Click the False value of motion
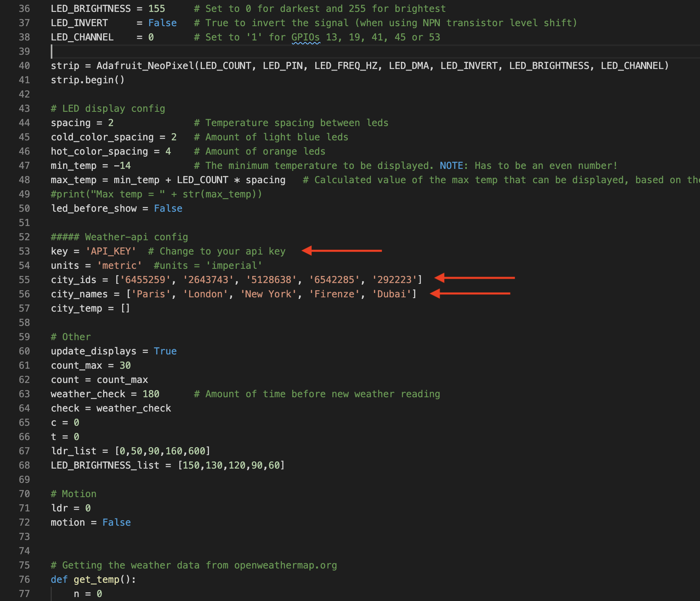Screen dimensions: 700x601 (x=116, y=522)
